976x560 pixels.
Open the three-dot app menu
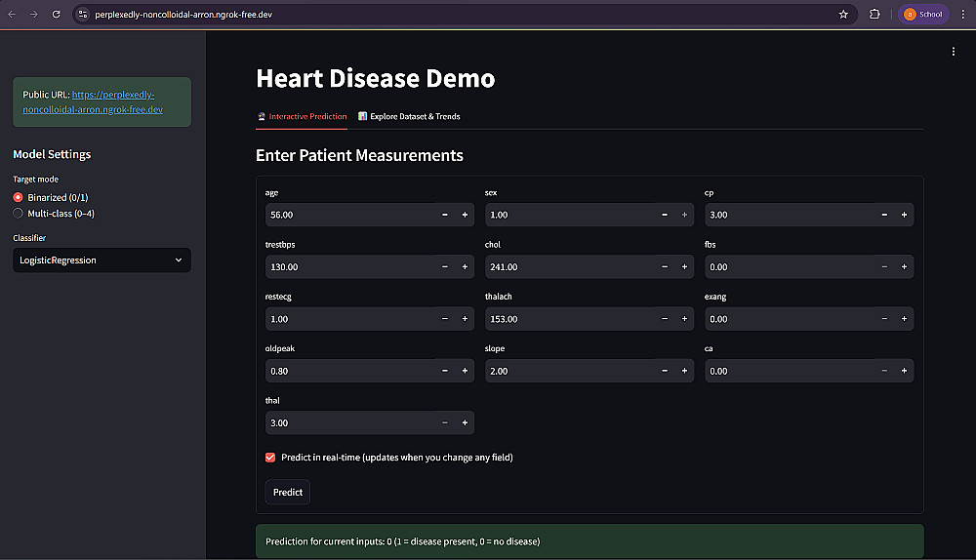coord(954,52)
